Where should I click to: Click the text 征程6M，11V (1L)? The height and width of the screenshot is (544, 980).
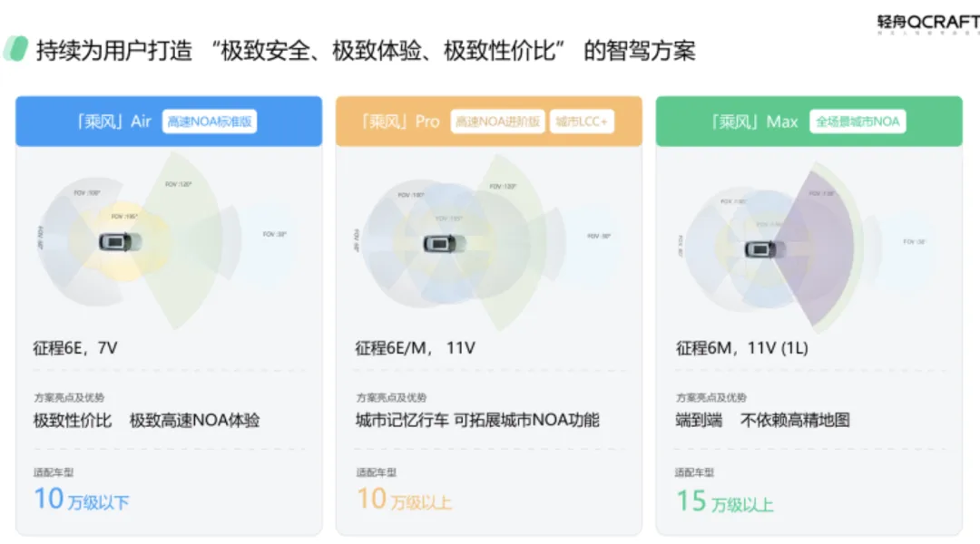742,348
